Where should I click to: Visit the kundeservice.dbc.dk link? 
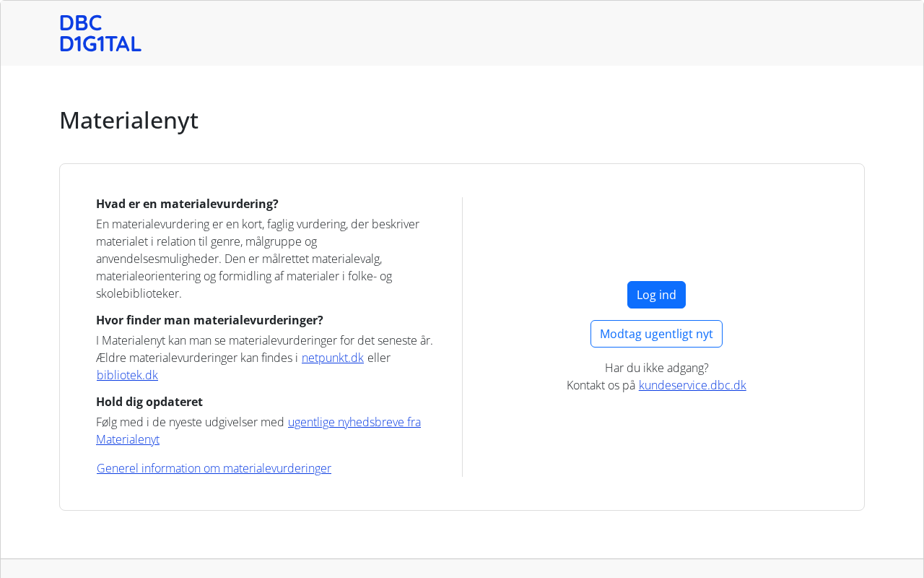coord(692,385)
